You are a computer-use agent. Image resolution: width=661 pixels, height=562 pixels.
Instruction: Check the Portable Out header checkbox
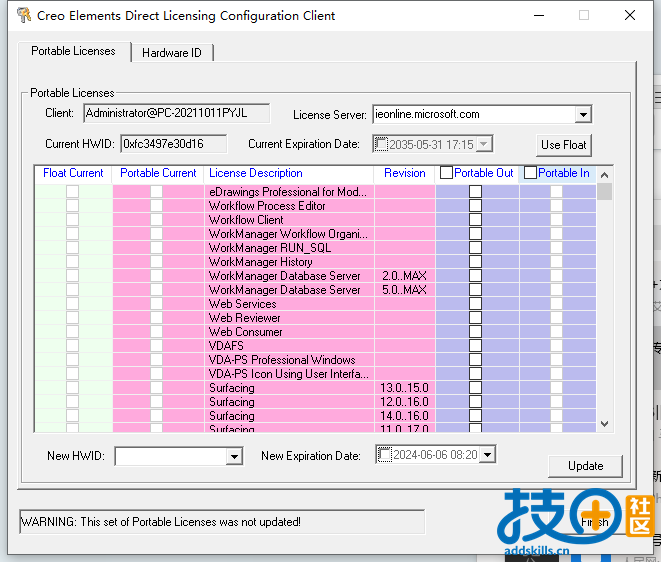[x=446, y=173]
